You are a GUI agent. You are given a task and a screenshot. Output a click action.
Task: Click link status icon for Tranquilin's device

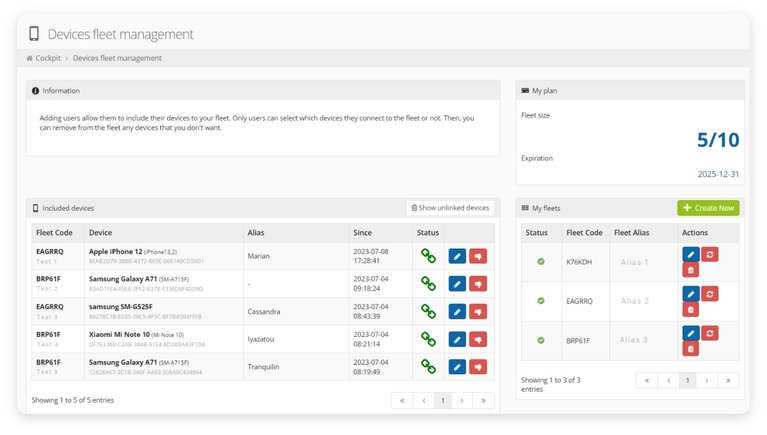(x=428, y=367)
